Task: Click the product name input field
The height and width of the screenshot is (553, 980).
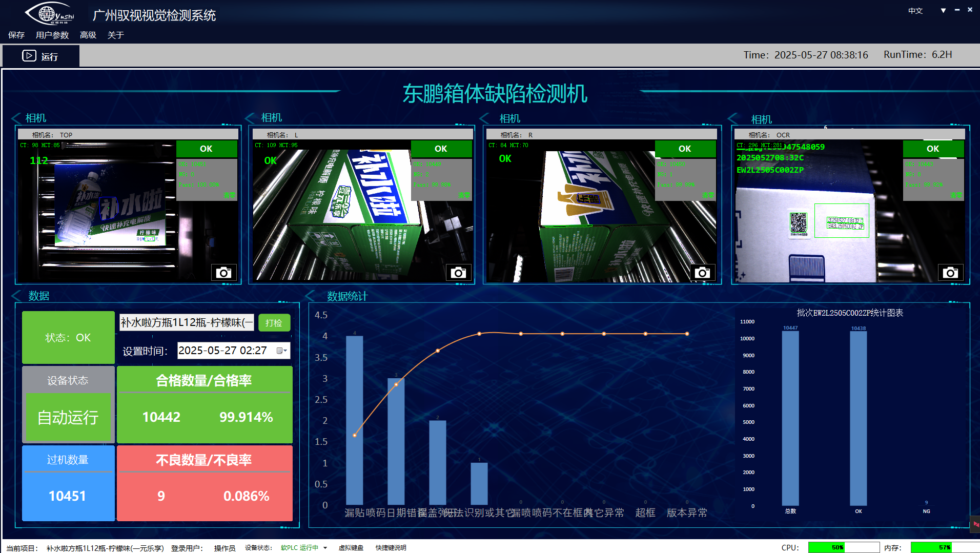Action: pyautogui.click(x=187, y=322)
